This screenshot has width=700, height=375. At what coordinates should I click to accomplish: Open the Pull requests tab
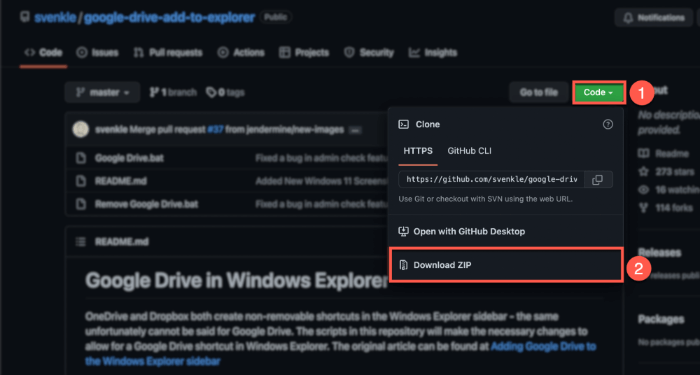tap(168, 53)
